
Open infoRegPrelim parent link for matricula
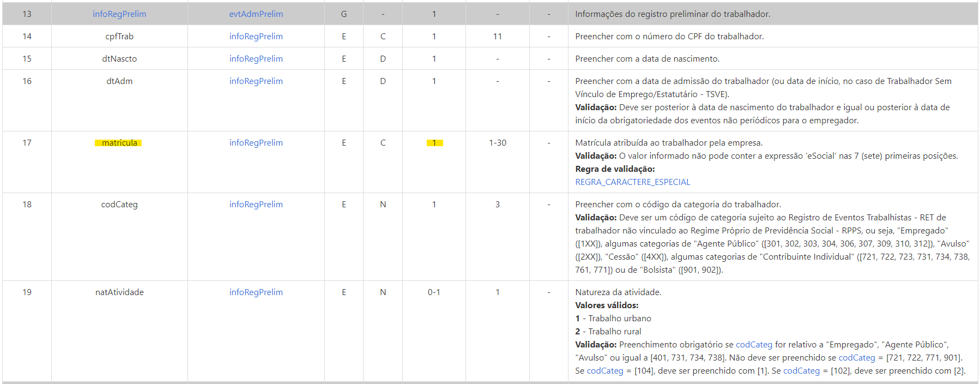coord(256,143)
